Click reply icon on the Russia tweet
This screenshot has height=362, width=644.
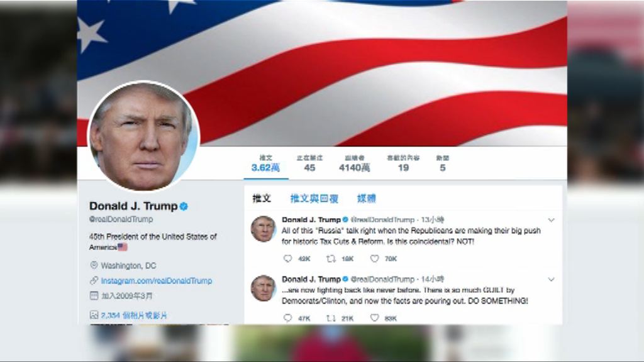click(x=288, y=258)
